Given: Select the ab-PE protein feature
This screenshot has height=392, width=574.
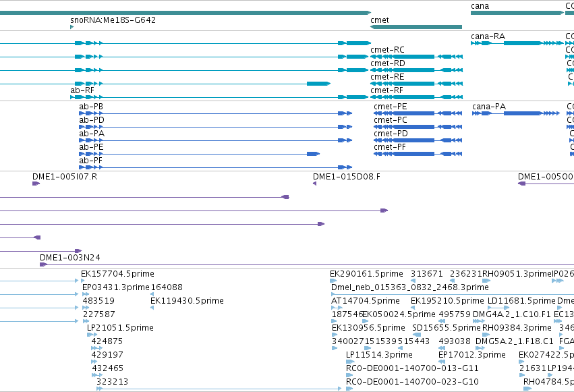Looking at the screenshot, I should tap(200, 154).
